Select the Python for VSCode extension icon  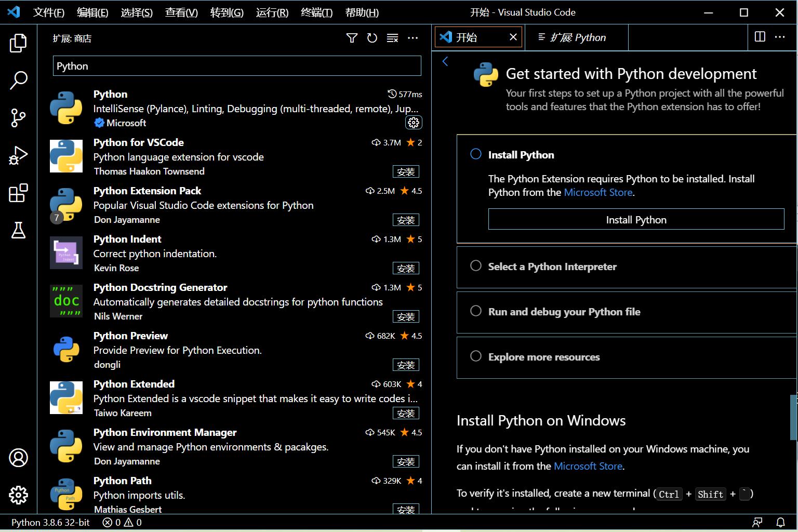tap(66, 156)
